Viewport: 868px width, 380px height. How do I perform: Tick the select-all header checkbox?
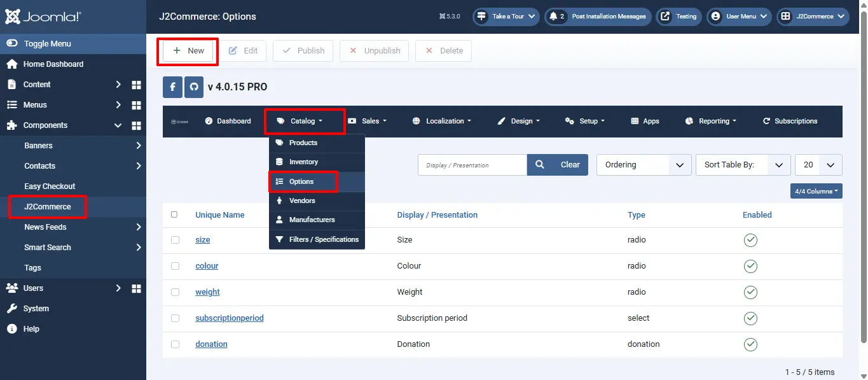174,215
